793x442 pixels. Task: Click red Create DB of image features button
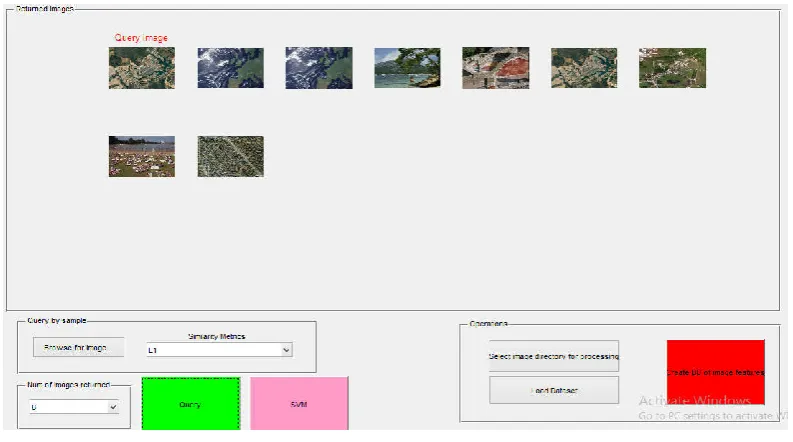click(x=716, y=372)
